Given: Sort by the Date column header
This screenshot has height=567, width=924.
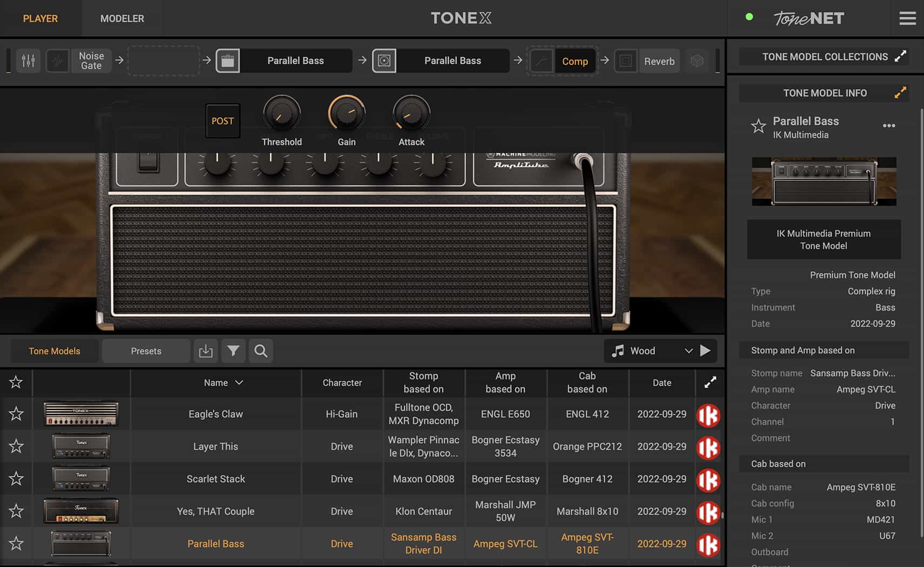Looking at the screenshot, I should click(662, 383).
